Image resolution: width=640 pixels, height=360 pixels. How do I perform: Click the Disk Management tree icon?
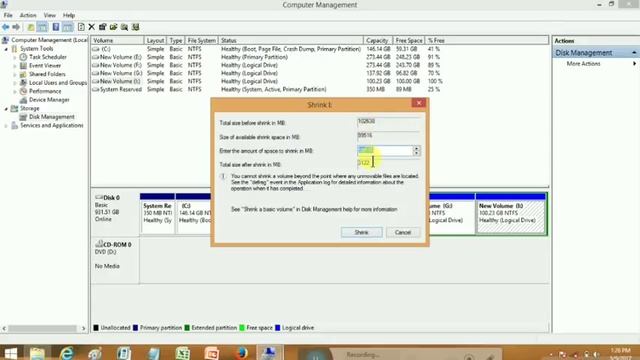[23, 117]
